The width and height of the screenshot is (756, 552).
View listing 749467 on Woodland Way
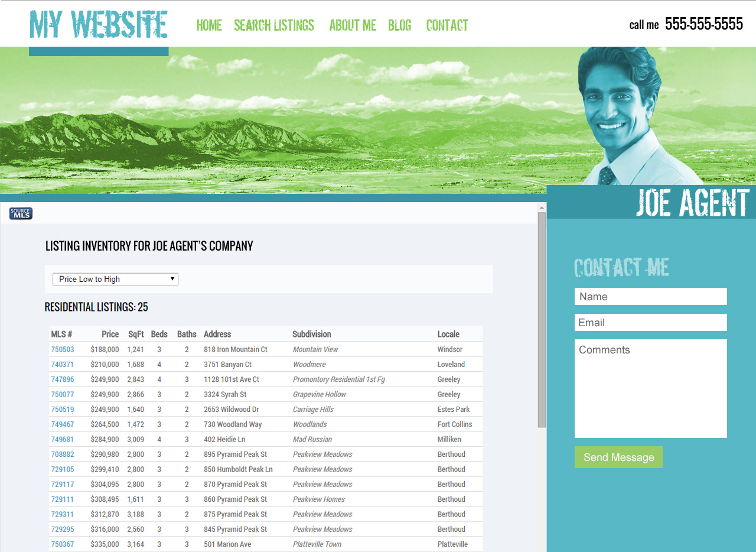tap(63, 424)
